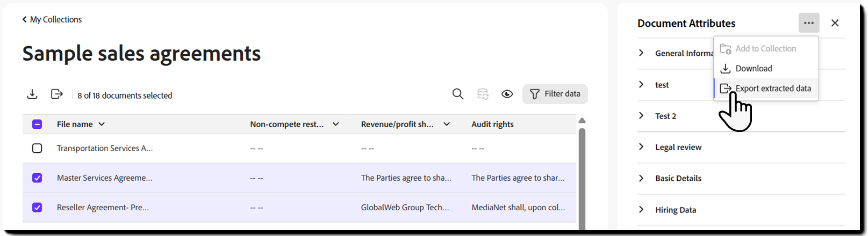Viewport: 868px width, 236px height.
Task: Click the export icon beside document count
Action: pos(57,94)
